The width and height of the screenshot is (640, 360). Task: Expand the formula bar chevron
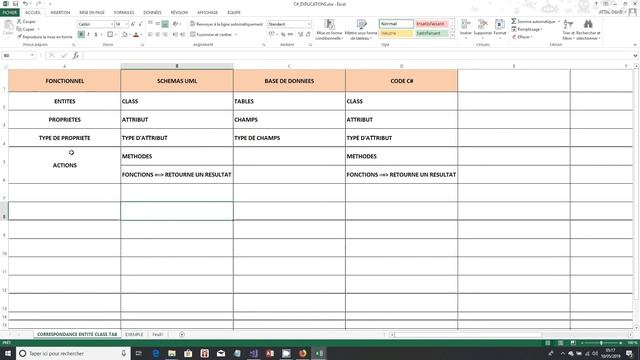tap(635, 56)
